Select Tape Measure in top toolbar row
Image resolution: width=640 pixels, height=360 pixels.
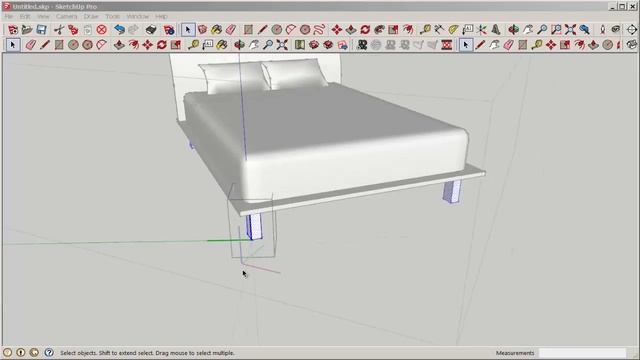(425, 29)
